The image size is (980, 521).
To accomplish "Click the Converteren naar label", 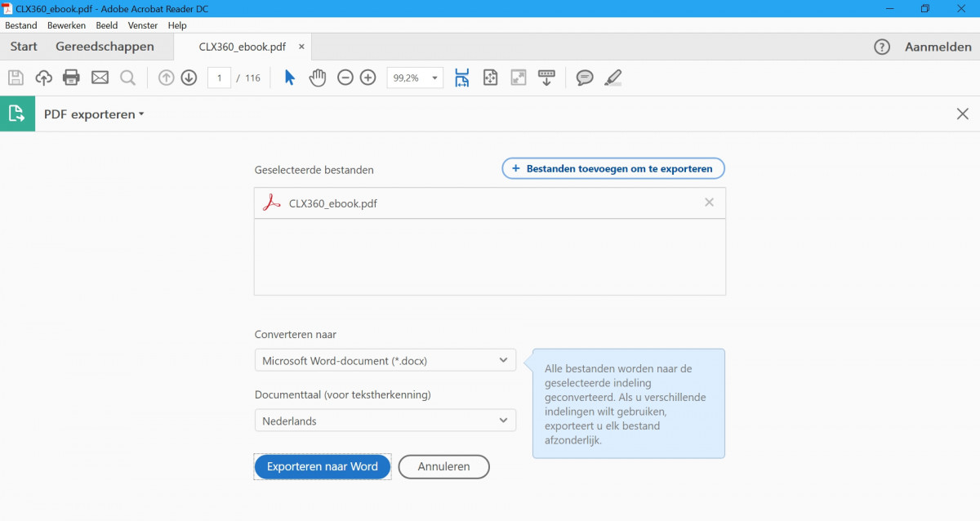I will [x=296, y=334].
